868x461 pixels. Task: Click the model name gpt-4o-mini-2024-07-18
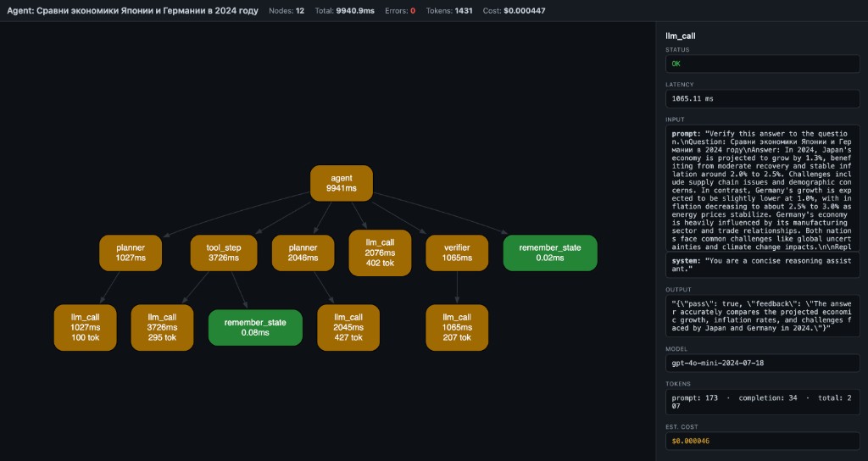coord(762,363)
